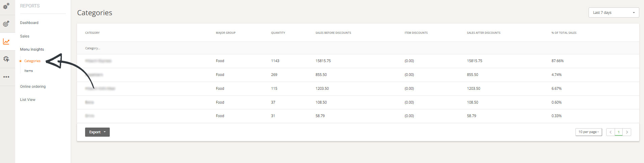
Task: Open the three-dots more menu icon
Action: pyautogui.click(x=6, y=77)
